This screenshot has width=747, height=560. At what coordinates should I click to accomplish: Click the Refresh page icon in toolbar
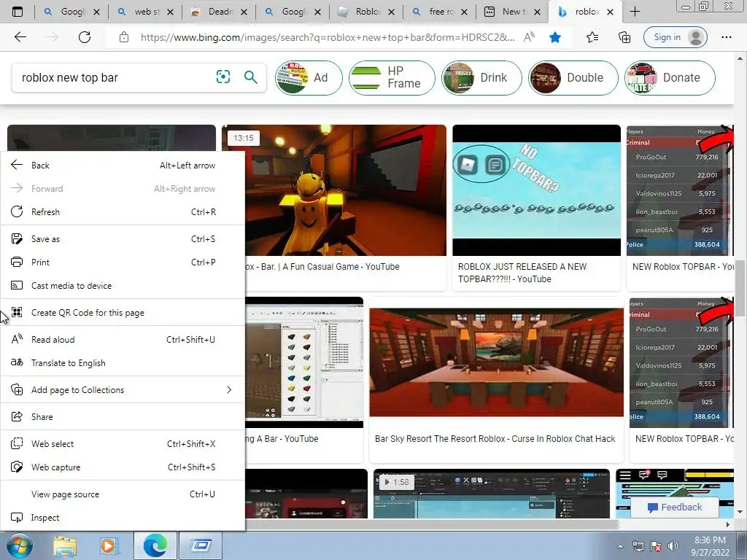(85, 37)
